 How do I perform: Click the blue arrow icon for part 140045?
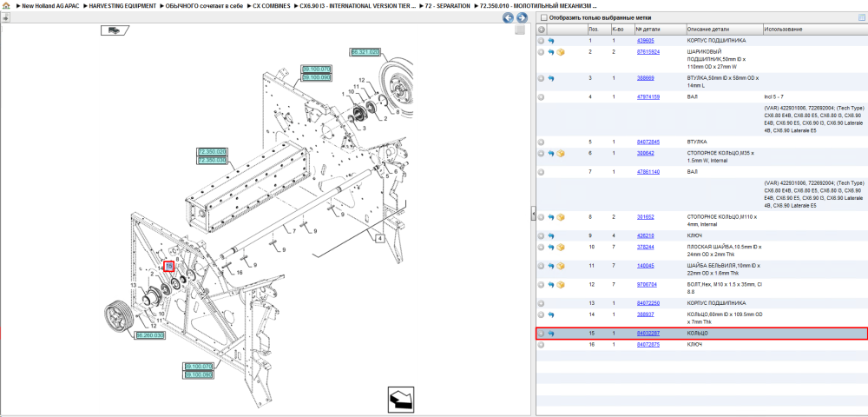click(551, 266)
